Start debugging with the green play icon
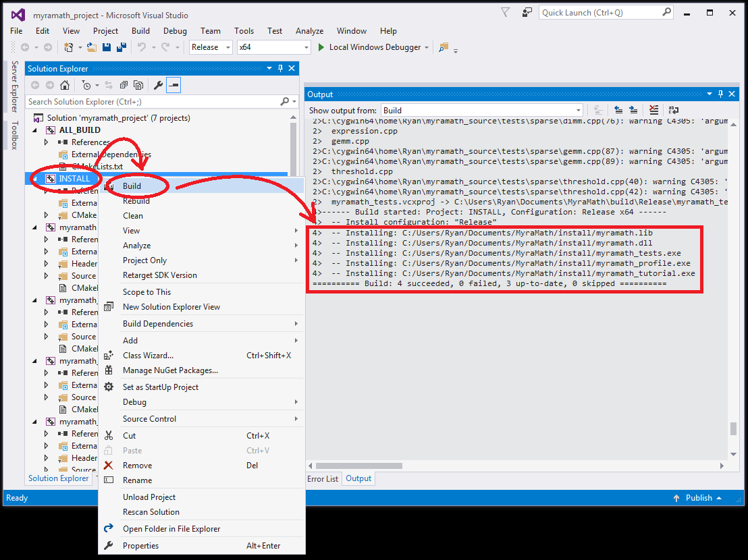This screenshot has height=560, width=748. tap(321, 47)
